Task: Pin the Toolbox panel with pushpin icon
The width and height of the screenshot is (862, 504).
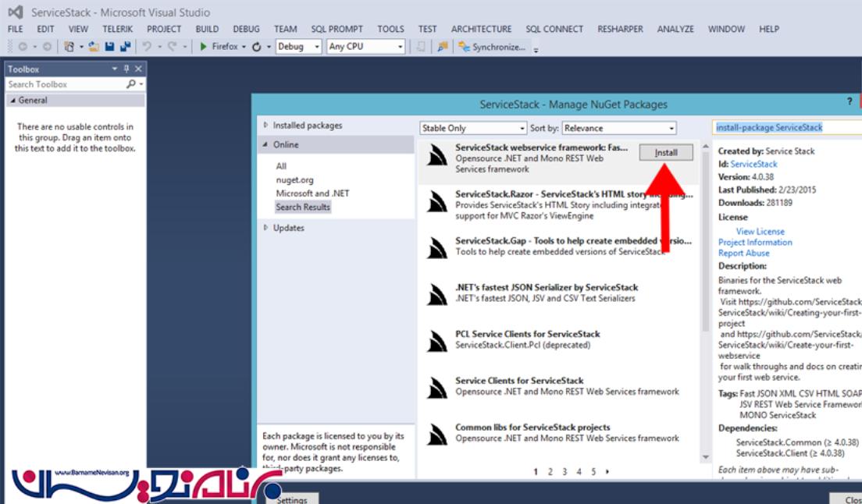Action: [127, 69]
